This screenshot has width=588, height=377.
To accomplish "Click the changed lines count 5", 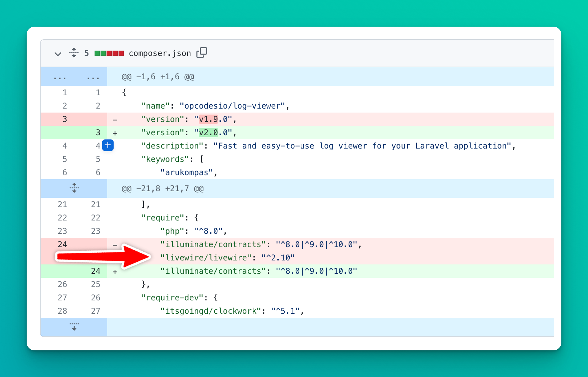I will tap(87, 53).
